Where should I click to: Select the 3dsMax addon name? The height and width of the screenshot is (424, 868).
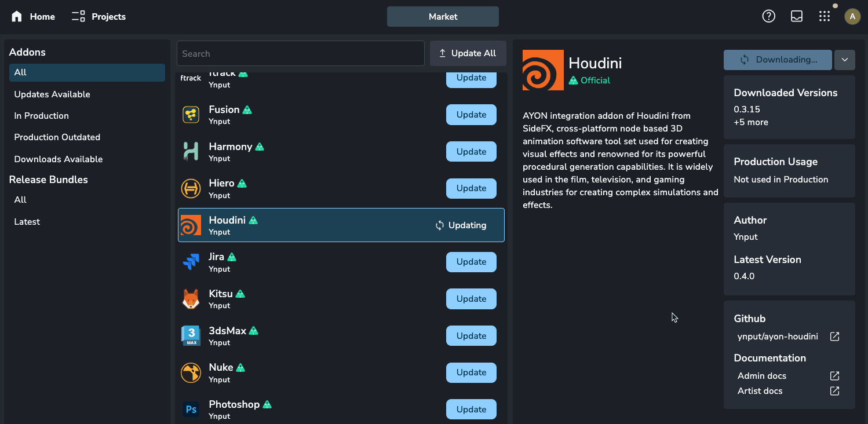[228, 331]
